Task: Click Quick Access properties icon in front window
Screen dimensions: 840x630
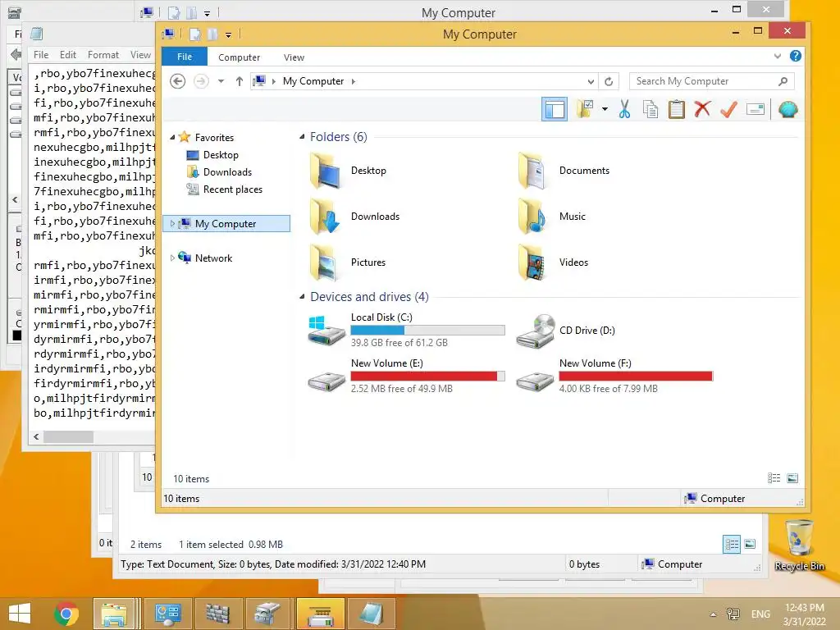Action: click(195, 34)
